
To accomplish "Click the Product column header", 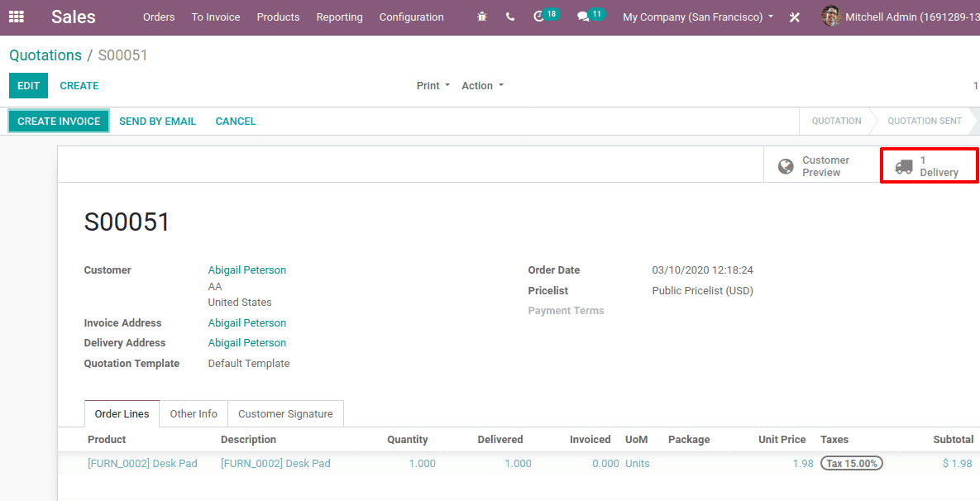I will (107, 440).
